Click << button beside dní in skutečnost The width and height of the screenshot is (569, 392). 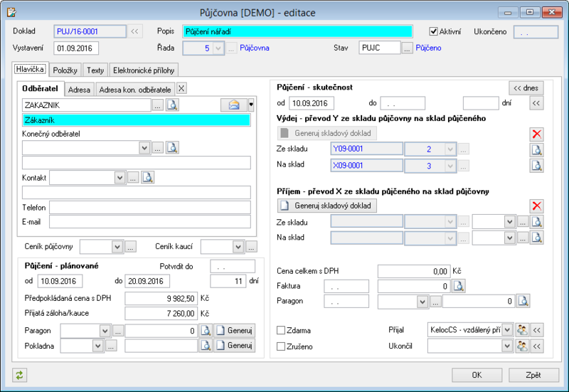point(536,103)
